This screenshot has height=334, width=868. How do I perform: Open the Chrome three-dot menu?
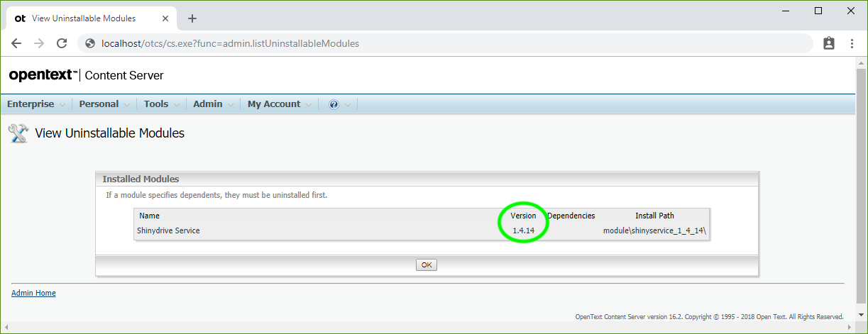point(852,43)
